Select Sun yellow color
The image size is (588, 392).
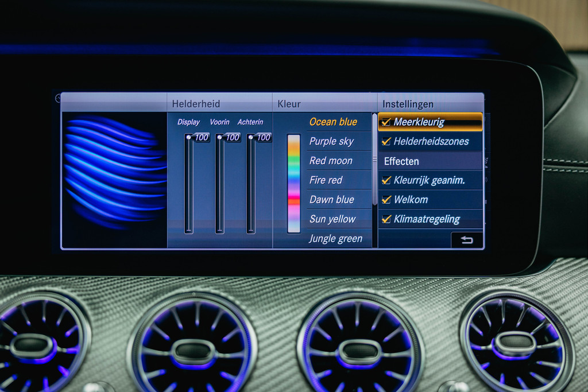tap(332, 219)
